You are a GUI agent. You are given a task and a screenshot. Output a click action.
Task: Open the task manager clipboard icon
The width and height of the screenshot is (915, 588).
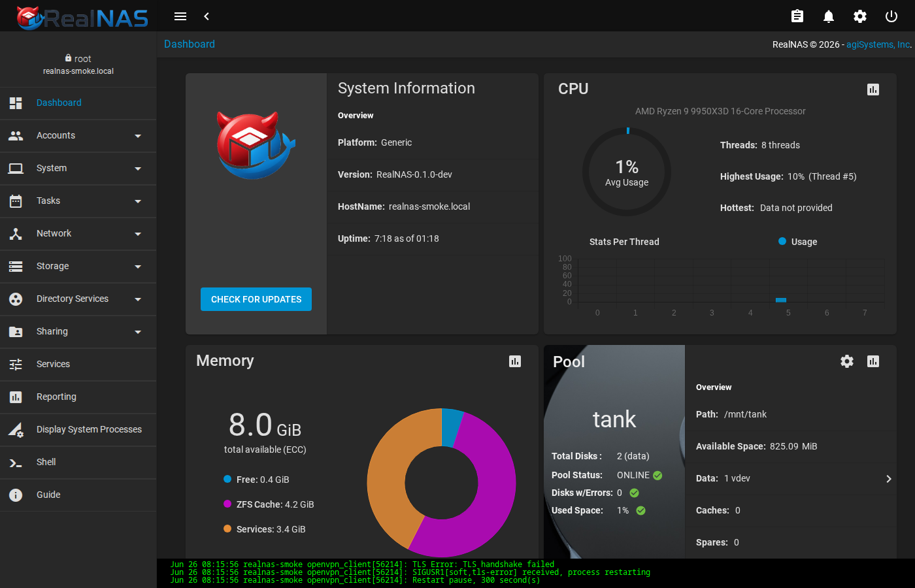coord(797,16)
